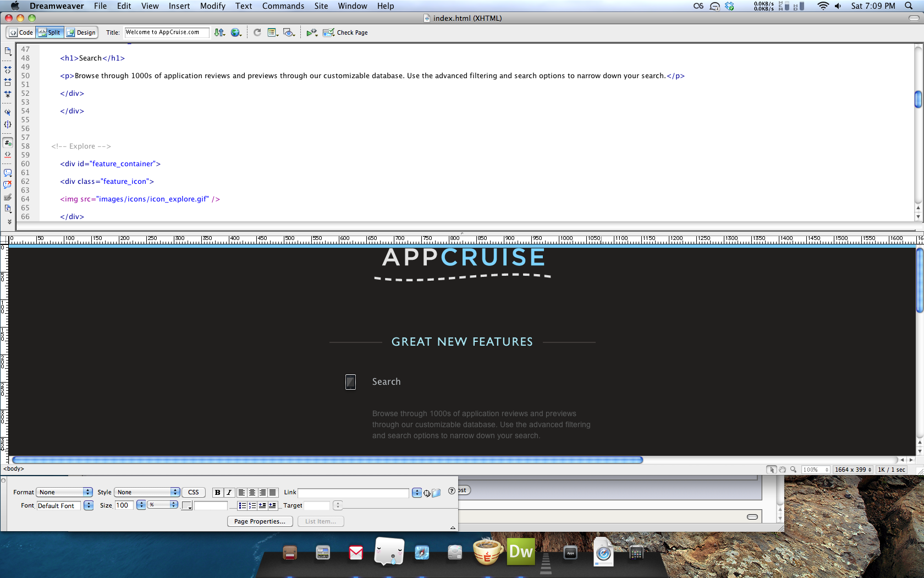
Task: Click Wrap Tag icon
Action: tap(8, 197)
